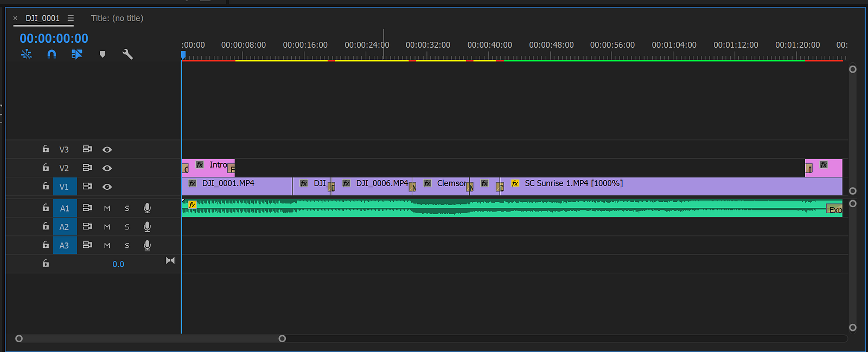
Task: Select the Intro clip on V2
Action: click(208, 168)
